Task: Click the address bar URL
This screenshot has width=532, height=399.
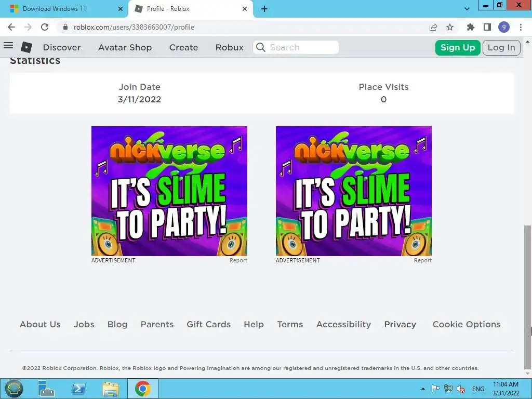Action: (x=134, y=27)
